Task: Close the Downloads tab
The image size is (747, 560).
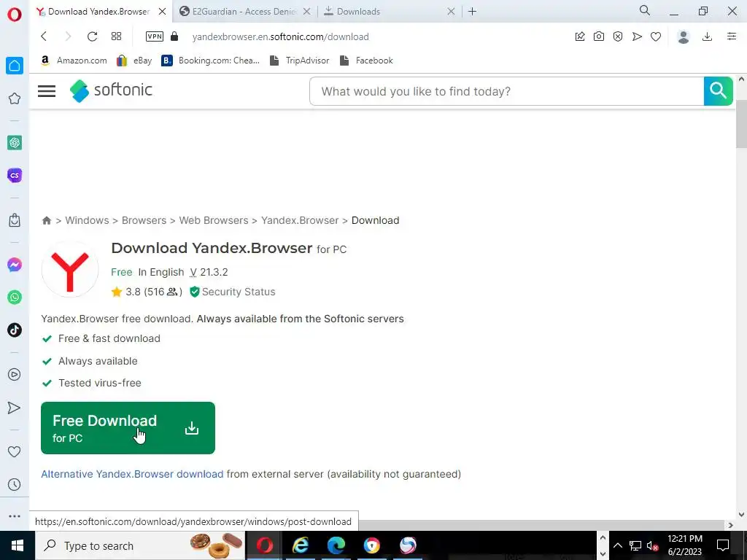Action: pos(451,12)
